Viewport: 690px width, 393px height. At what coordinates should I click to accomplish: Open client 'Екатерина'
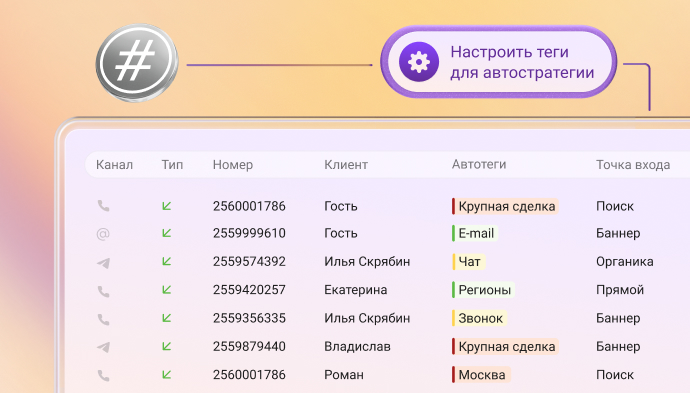[356, 290]
